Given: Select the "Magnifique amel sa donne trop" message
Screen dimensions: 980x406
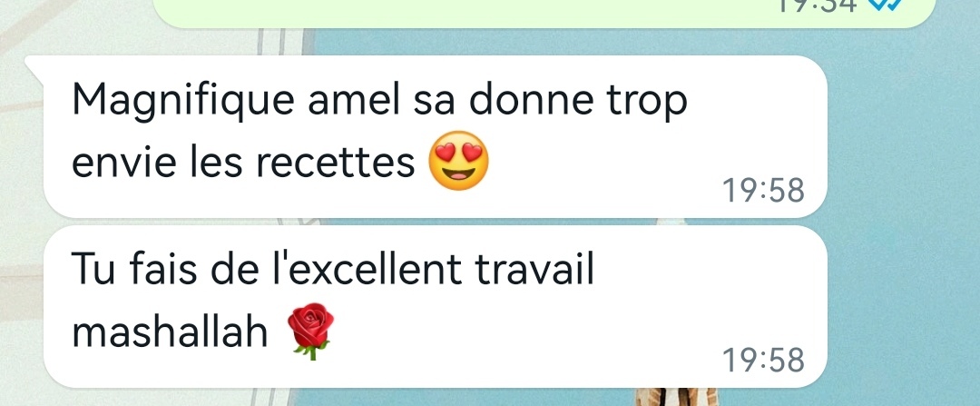Looking at the screenshot, I should tap(435, 136).
